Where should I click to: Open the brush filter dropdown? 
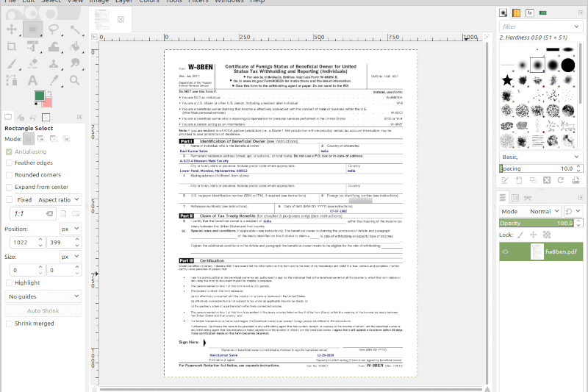[x=576, y=26]
